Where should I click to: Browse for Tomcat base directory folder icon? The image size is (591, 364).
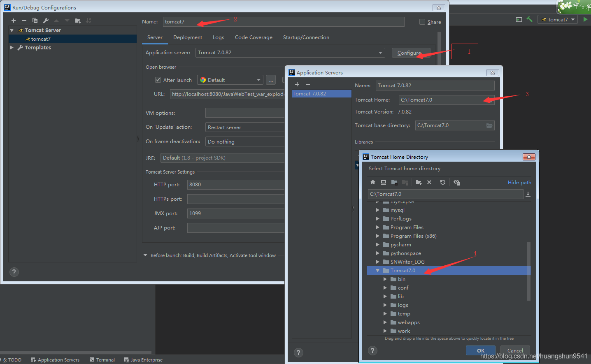click(489, 125)
